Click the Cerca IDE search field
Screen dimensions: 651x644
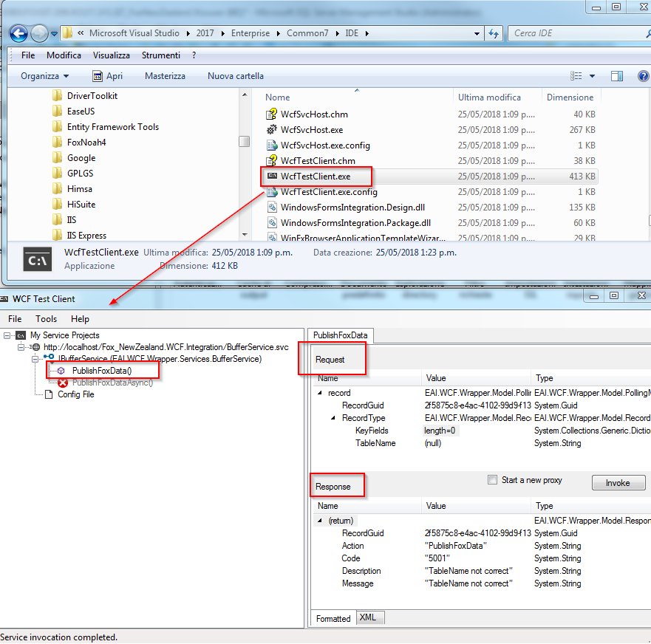tap(569, 33)
